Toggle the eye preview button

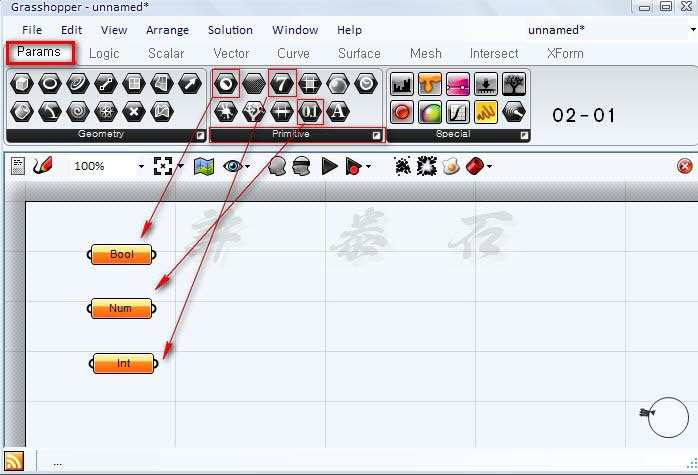click(x=232, y=166)
